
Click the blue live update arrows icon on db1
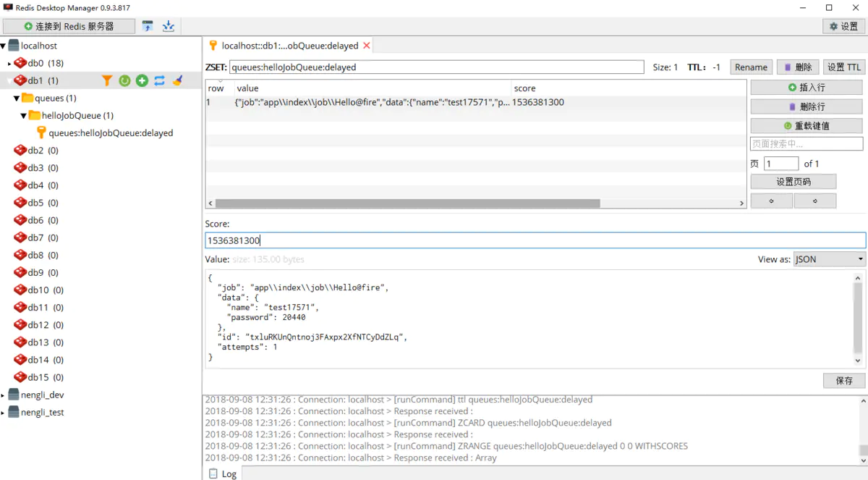point(160,80)
